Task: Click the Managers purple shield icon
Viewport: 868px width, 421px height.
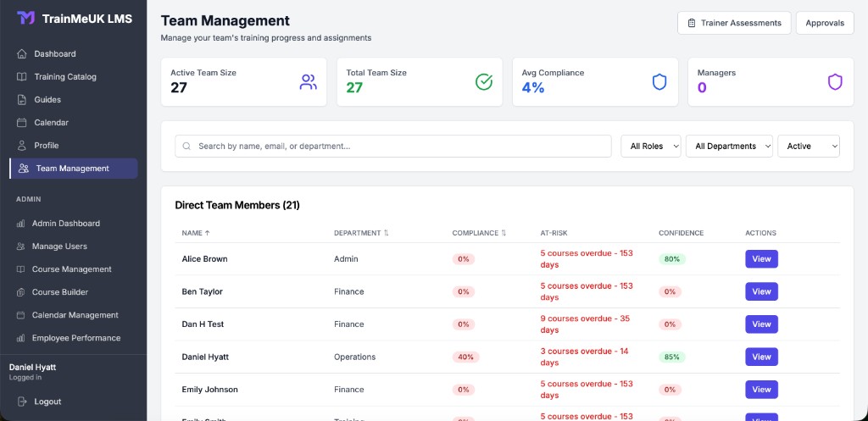Action: [835, 82]
